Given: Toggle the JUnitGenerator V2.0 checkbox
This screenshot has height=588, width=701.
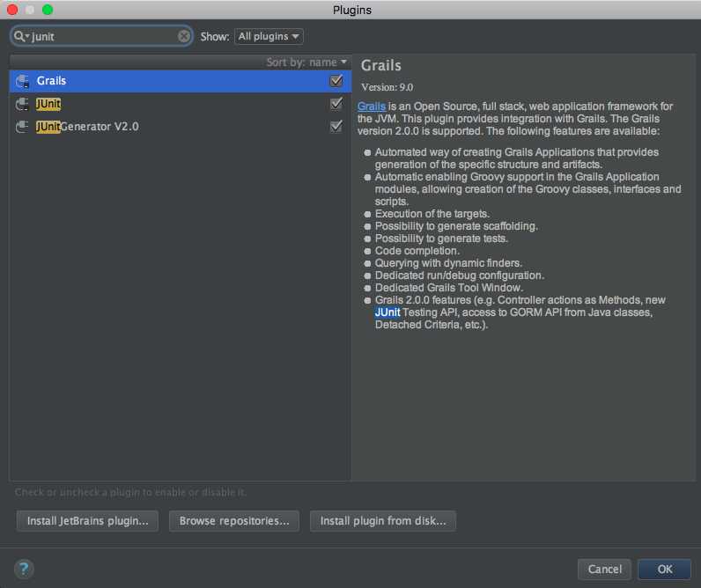Looking at the screenshot, I should [x=336, y=127].
